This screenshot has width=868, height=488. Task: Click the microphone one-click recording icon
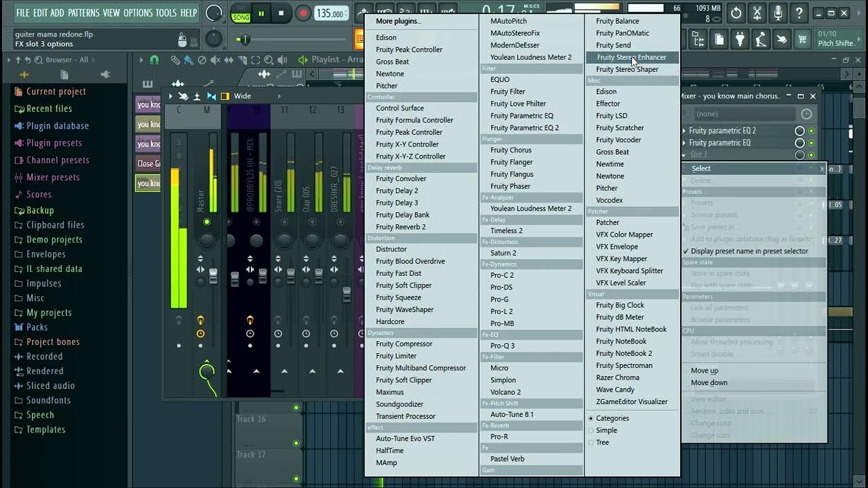(x=778, y=13)
